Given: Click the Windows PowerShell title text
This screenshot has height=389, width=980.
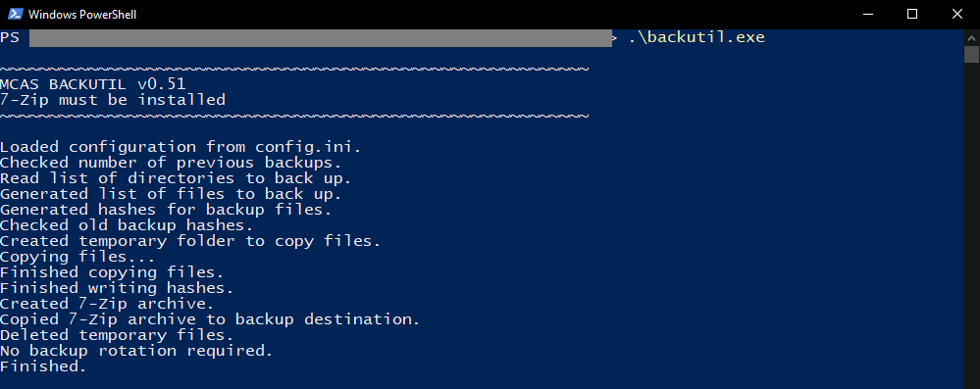Looking at the screenshot, I should (82, 15).
